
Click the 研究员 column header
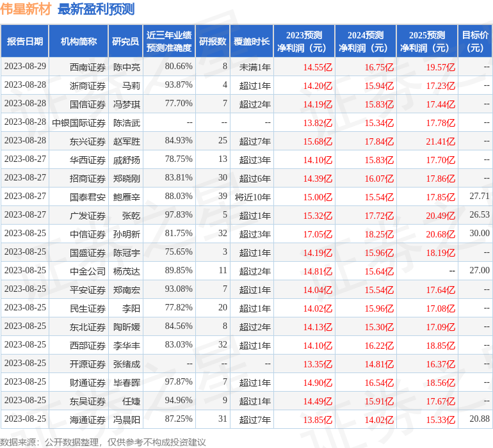pyautogui.click(x=125, y=41)
